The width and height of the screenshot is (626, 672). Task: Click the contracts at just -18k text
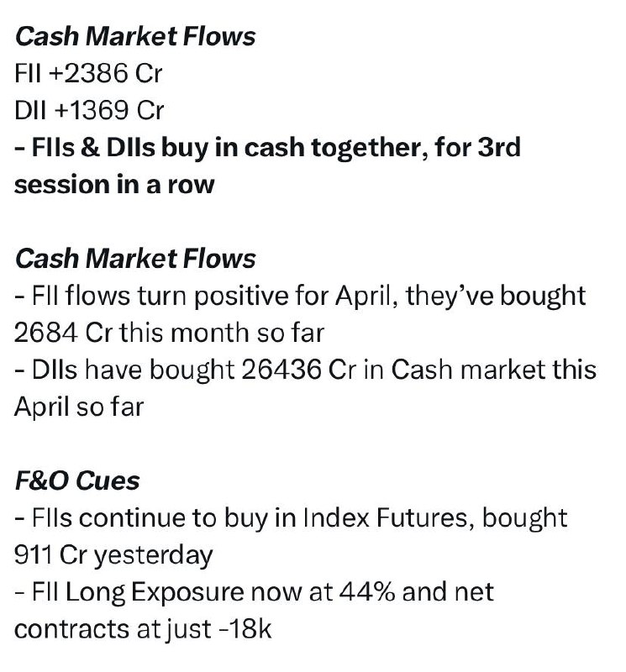[143, 629]
